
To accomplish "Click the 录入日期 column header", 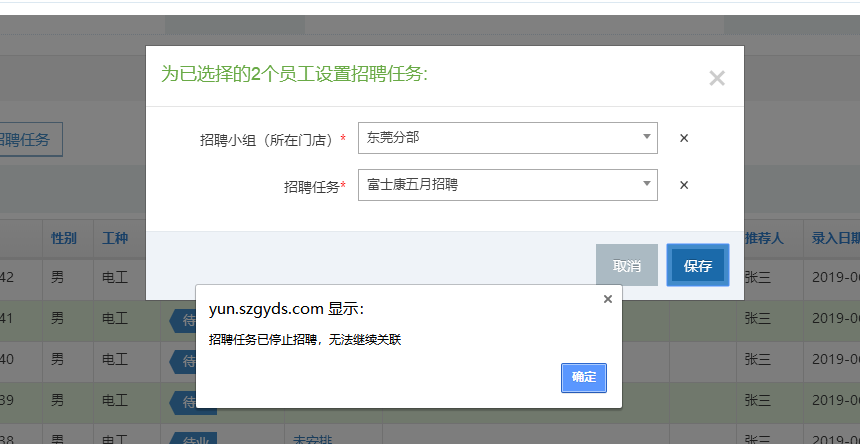I will click(835, 239).
